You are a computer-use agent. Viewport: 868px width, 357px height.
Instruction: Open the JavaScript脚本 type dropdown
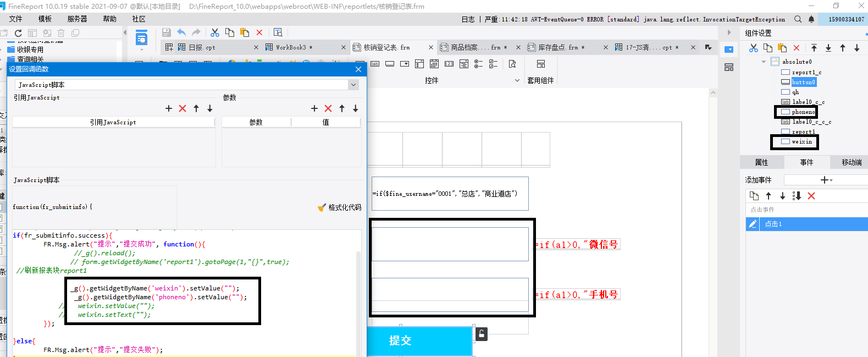pyautogui.click(x=353, y=85)
